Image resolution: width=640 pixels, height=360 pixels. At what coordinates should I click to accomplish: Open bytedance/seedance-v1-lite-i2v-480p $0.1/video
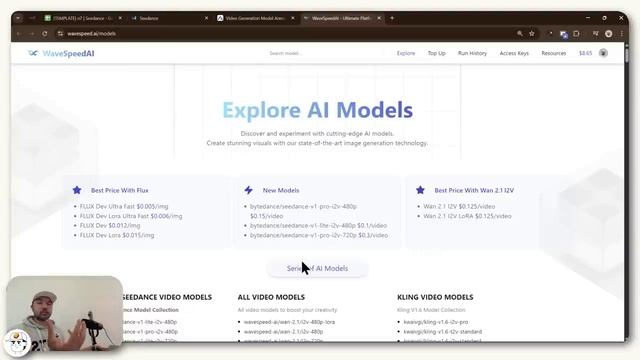(318, 225)
